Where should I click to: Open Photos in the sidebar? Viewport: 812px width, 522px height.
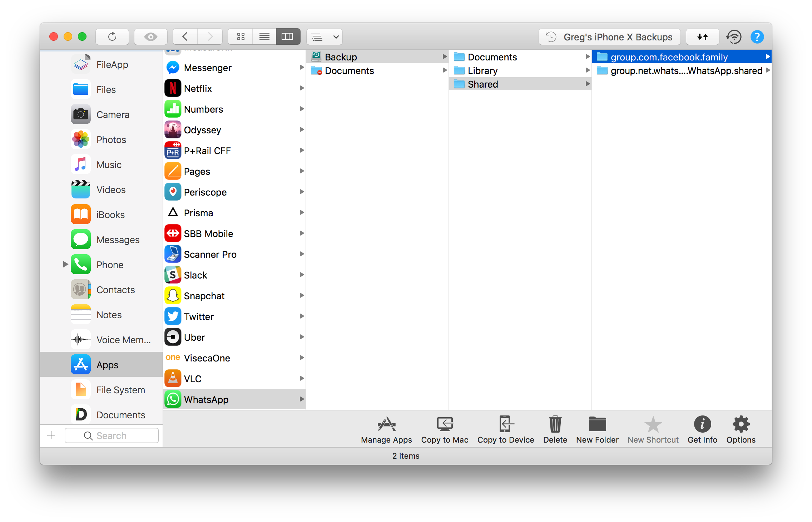[101, 140]
